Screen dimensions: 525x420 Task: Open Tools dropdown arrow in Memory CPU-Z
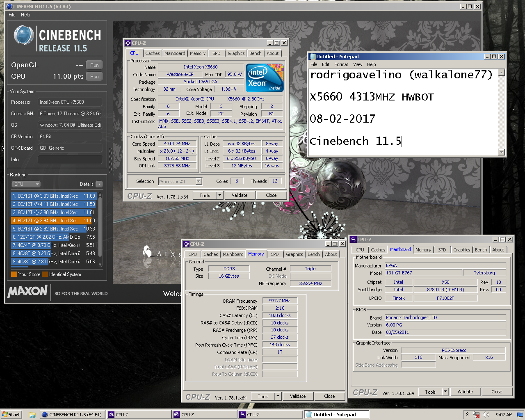click(x=278, y=396)
